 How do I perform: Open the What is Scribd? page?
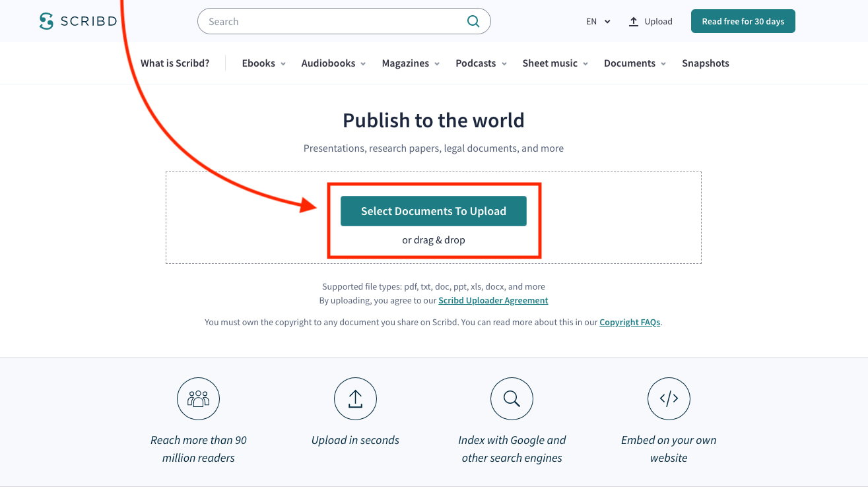(x=174, y=63)
